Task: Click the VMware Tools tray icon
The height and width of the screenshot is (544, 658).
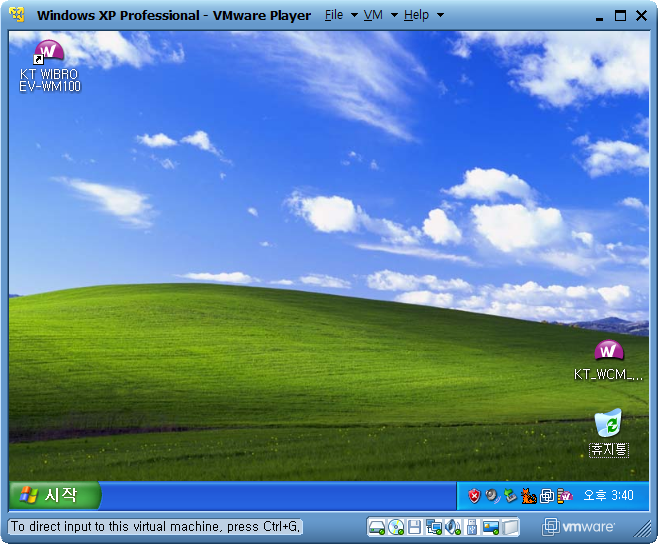Action: (547, 496)
